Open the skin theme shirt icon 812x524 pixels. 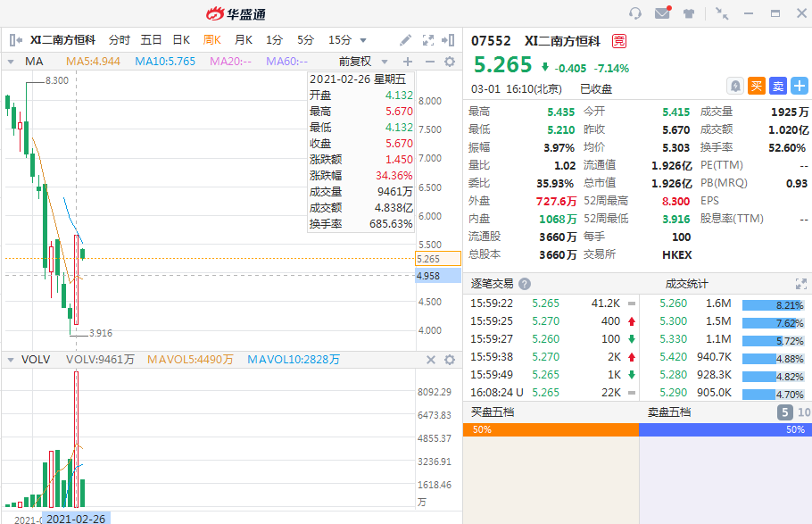pyautogui.click(x=689, y=13)
